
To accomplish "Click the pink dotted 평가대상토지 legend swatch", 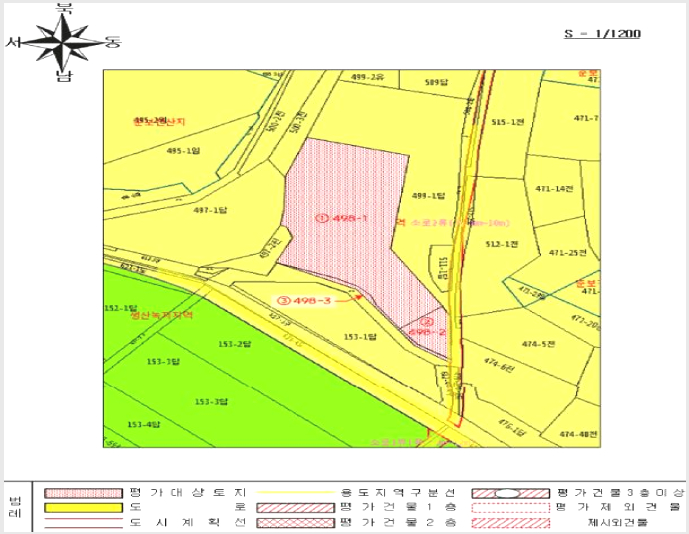I will [x=83, y=493].
